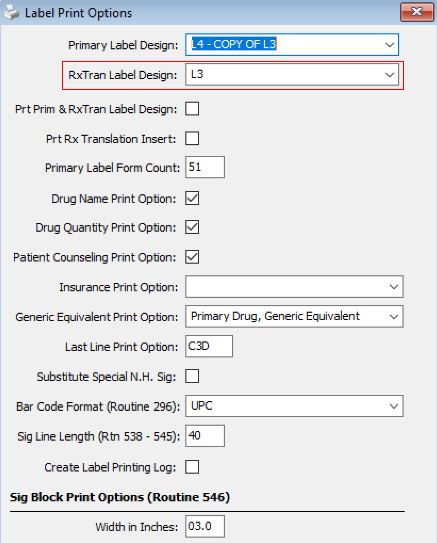Image resolution: width=437 pixels, height=543 pixels.
Task: Click the Last Line Print Option field
Action: [x=209, y=346]
